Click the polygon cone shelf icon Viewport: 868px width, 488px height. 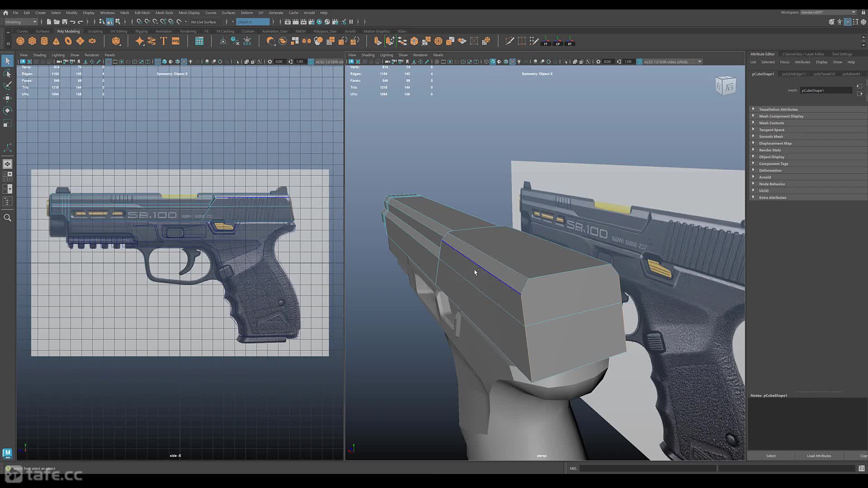tap(56, 41)
